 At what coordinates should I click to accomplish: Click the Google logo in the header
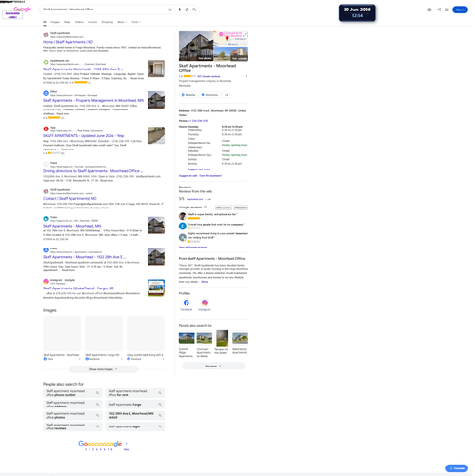pos(23,9)
